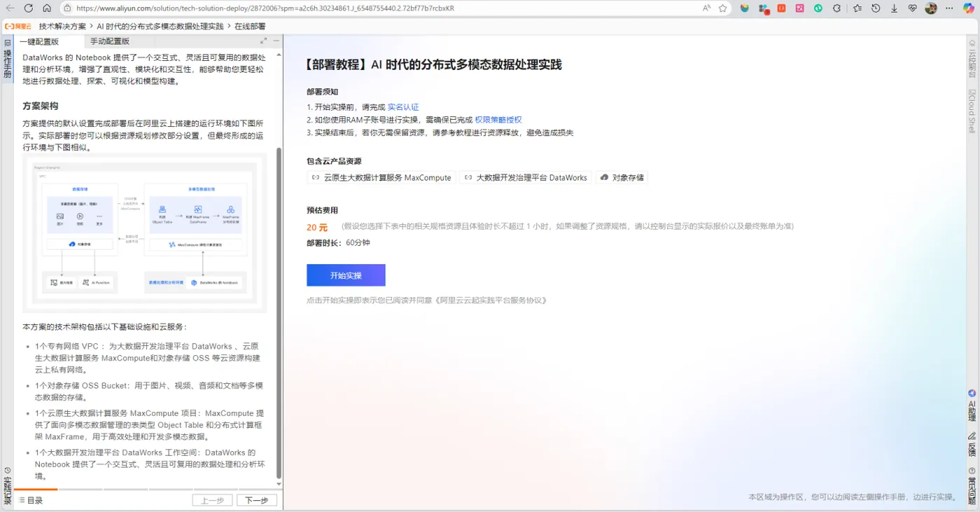This screenshot has width=980, height=512.
Task: Click the 包含云产品资源 heading
Action: (334, 161)
